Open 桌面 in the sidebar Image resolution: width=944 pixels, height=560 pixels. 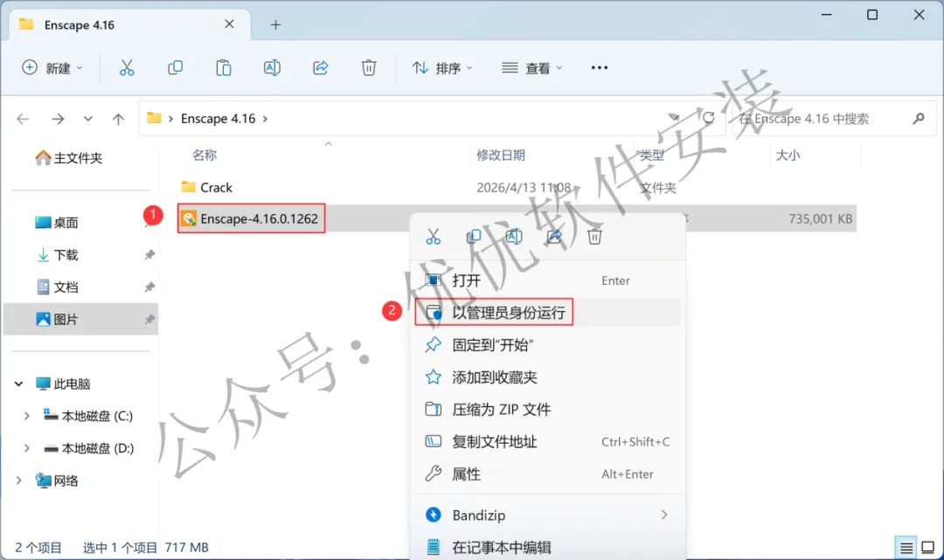point(57,223)
